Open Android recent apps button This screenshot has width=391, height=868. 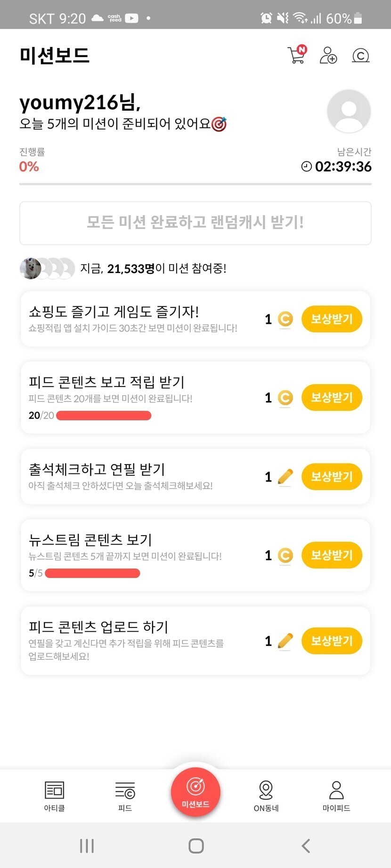(x=87, y=846)
